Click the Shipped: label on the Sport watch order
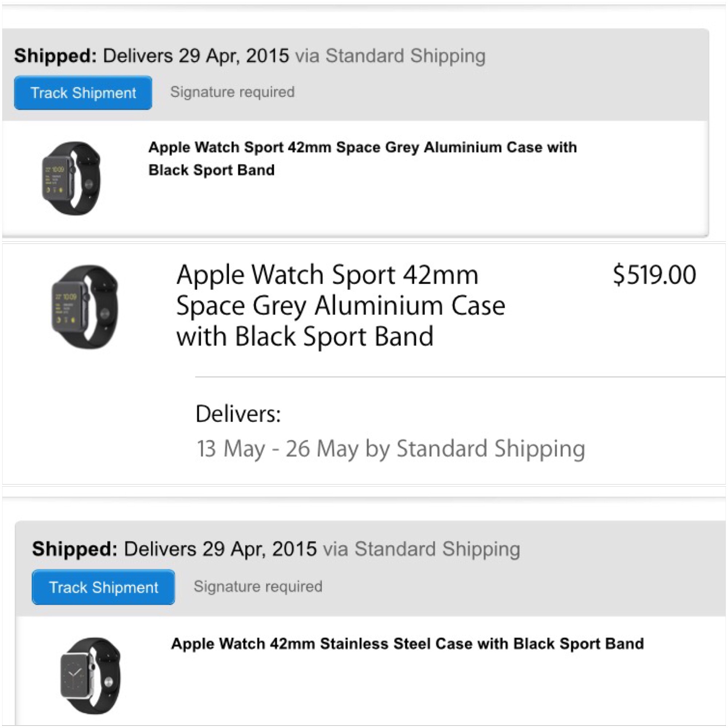Screen dimensions: 728x728 click(55, 56)
